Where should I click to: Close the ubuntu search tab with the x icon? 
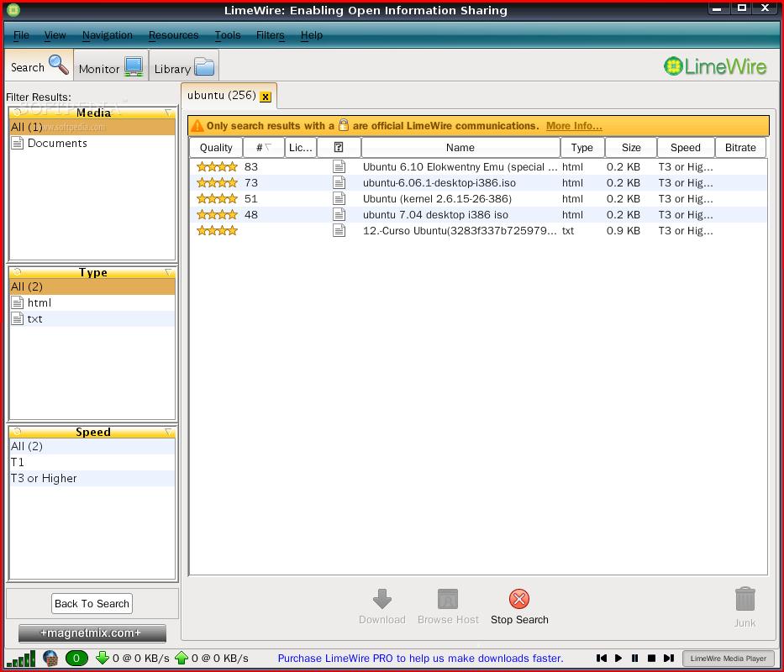(266, 97)
